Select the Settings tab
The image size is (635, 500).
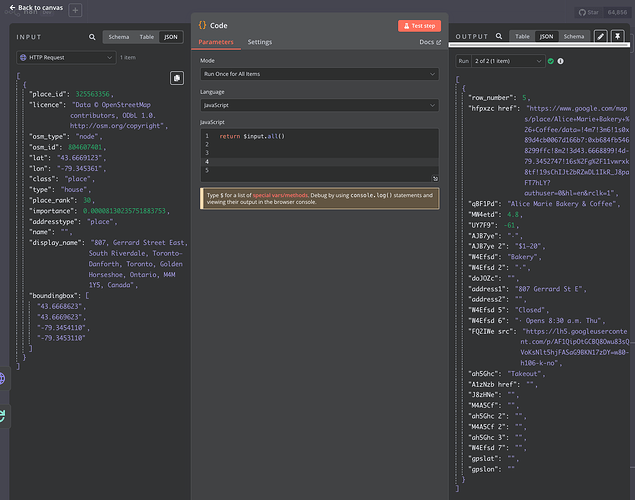point(260,42)
